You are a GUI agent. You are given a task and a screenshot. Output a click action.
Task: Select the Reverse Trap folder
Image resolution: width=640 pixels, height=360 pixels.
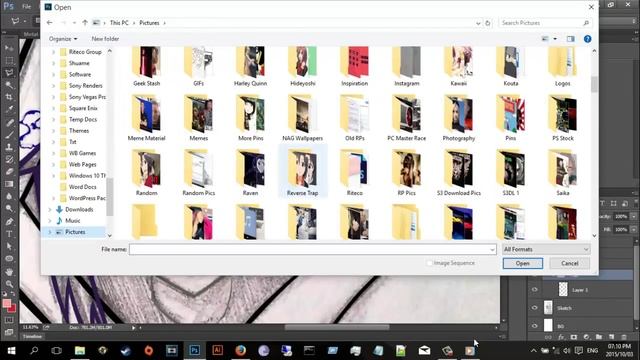(x=302, y=172)
